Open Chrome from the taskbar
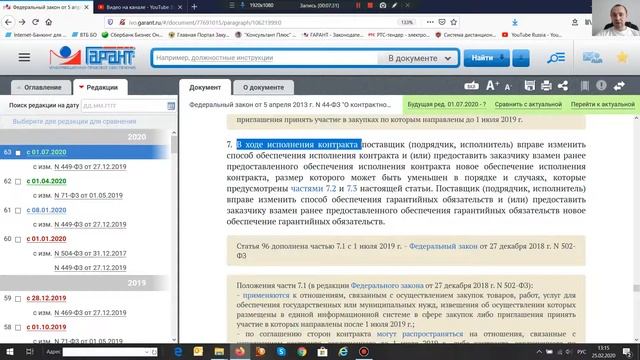 302,351
